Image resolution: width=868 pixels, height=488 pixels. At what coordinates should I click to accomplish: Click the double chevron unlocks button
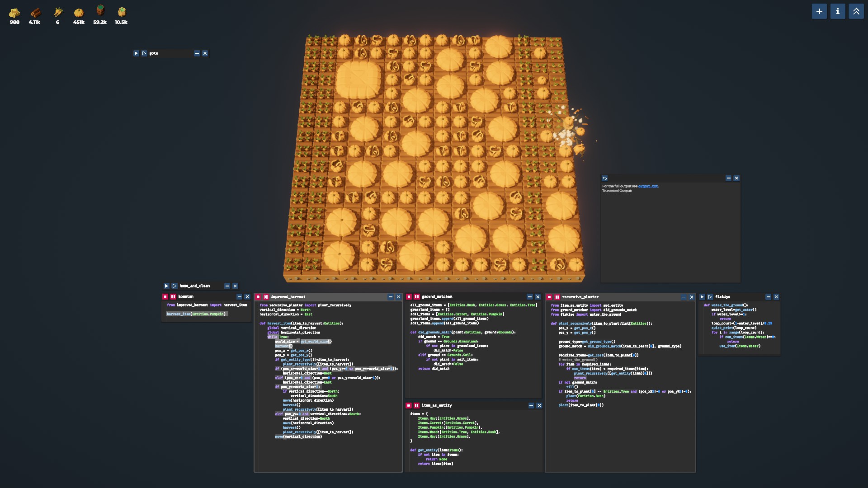click(x=856, y=11)
